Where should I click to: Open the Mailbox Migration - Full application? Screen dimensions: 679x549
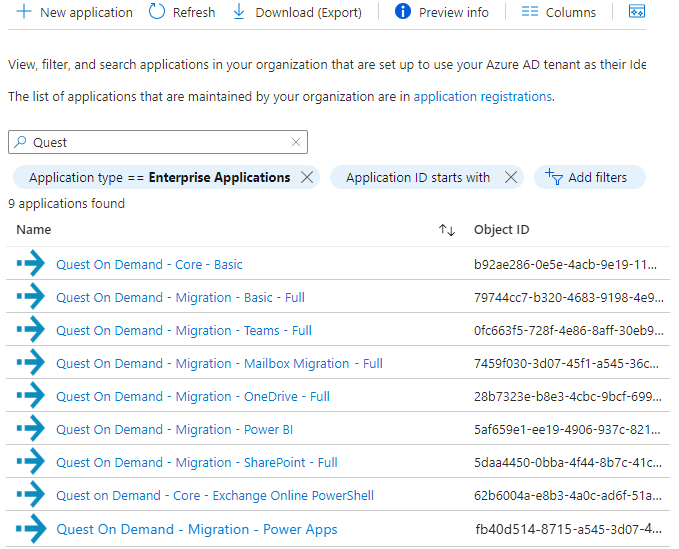[x=219, y=364]
